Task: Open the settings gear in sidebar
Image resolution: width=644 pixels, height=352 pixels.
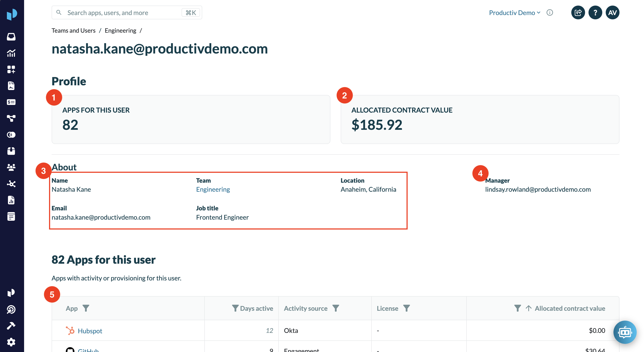Action: [x=11, y=342]
